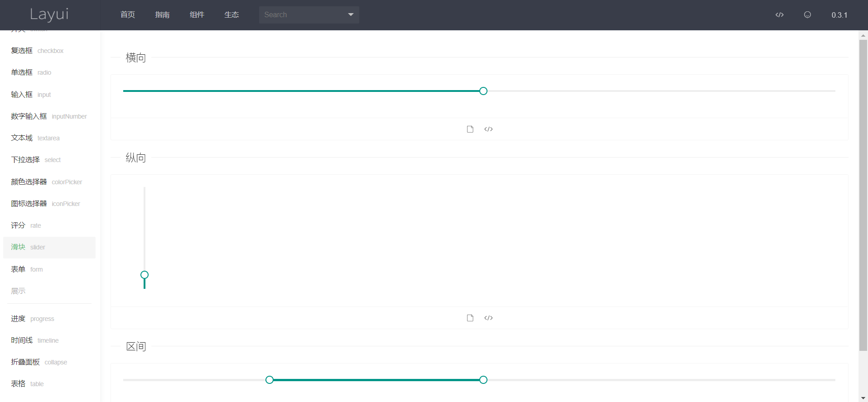Open the 指南 nav item
Viewport: 868px width, 402px height.
(162, 15)
